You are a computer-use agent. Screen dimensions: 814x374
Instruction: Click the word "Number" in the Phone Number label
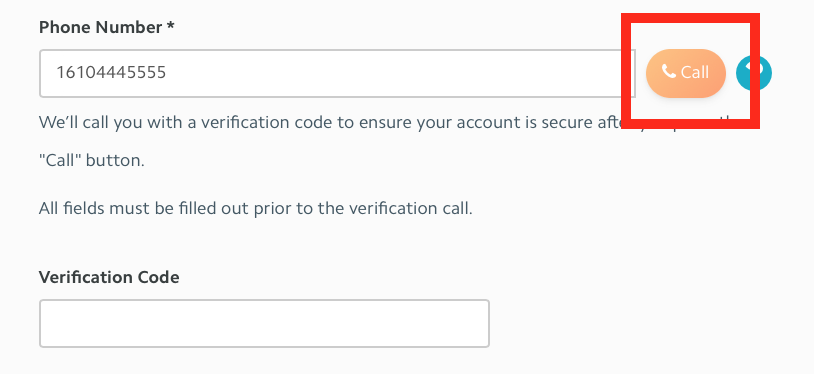(x=129, y=27)
